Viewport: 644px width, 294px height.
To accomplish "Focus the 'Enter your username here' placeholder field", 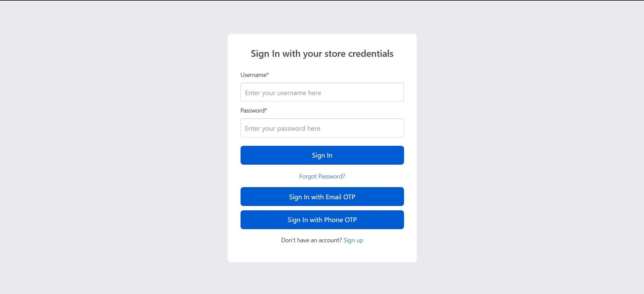I will (322, 92).
